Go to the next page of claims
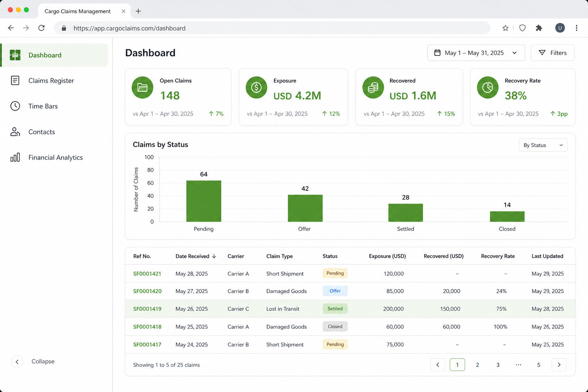The width and height of the screenshot is (588, 392). (x=559, y=365)
